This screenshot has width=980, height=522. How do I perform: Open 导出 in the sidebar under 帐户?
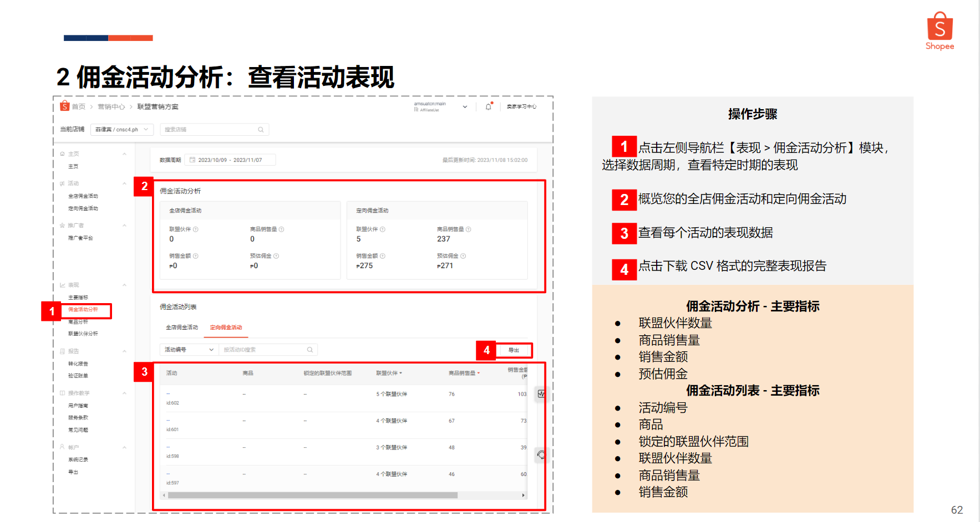pos(73,472)
